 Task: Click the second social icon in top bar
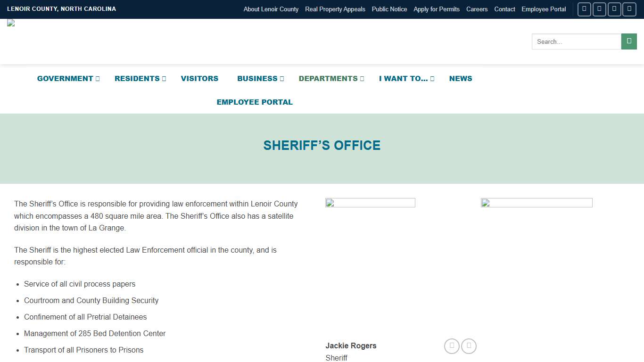click(599, 9)
